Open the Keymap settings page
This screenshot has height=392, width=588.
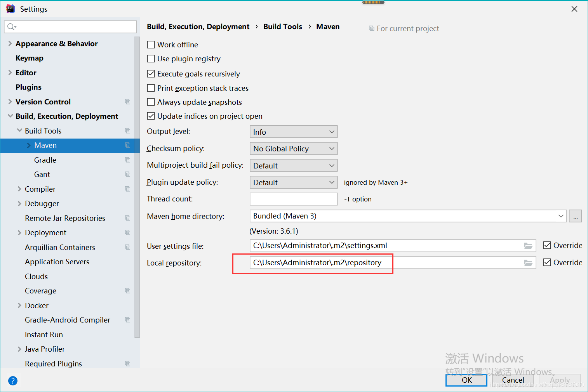click(x=30, y=58)
